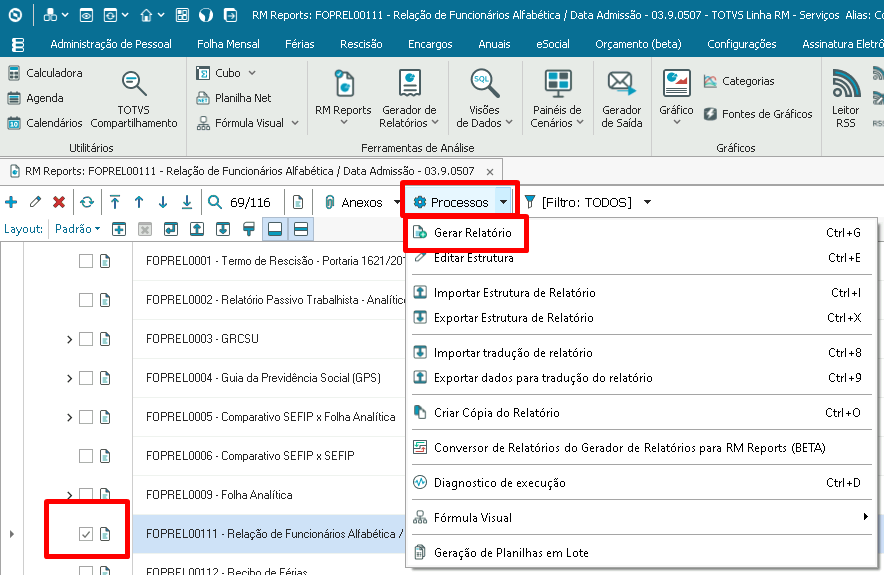This screenshot has height=575, width=884.
Task: Open Rescisão ribbon tab
Action: click(361, 44)
